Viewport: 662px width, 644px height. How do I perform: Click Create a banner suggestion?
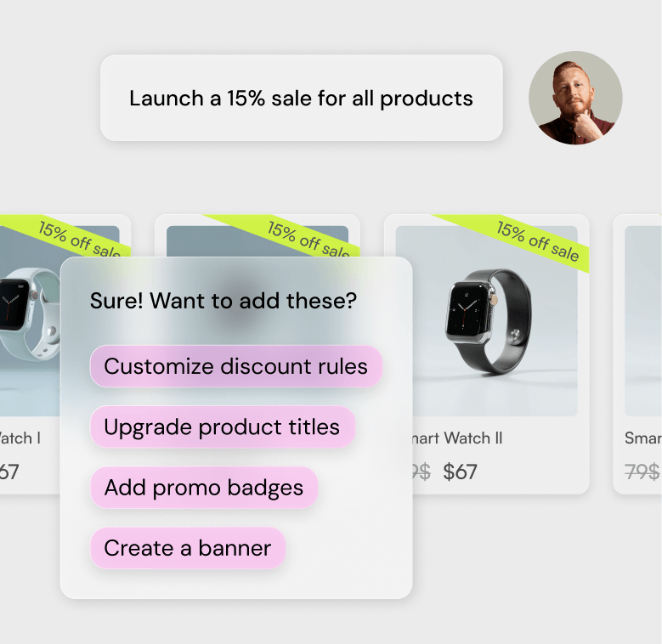pyautogui.click(x=188, y=548)
